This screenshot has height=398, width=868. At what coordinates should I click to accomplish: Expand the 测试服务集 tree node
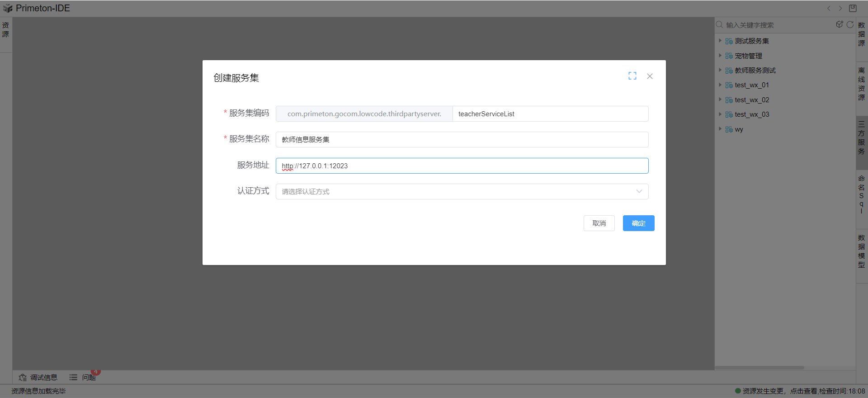click(x=720, y=41)
